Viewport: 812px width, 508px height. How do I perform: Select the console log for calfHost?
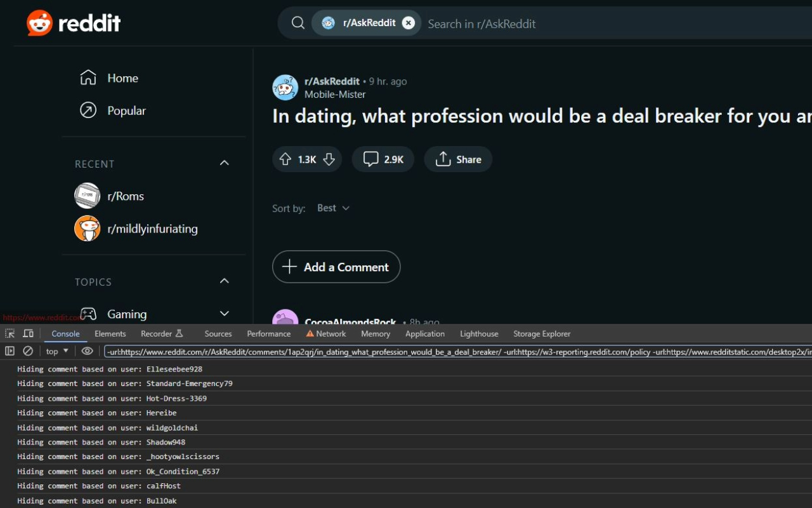(x=406, y=486)
